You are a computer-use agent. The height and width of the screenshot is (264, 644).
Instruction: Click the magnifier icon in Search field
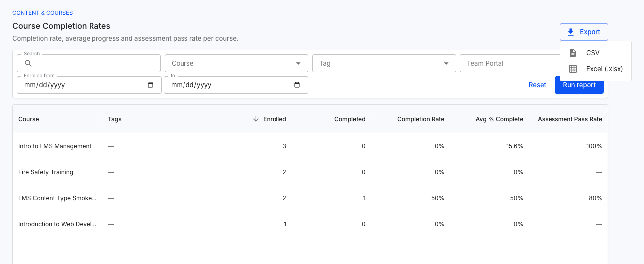click(28, 63)
